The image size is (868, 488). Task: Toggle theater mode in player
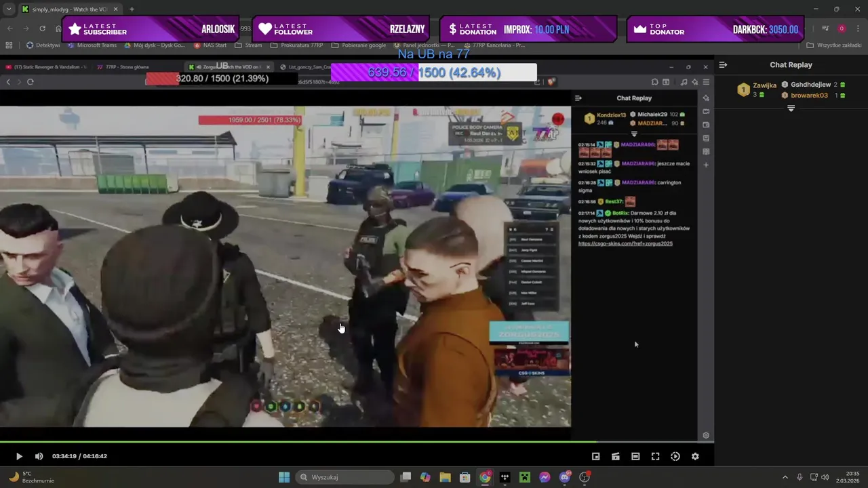tap(635, 456)
